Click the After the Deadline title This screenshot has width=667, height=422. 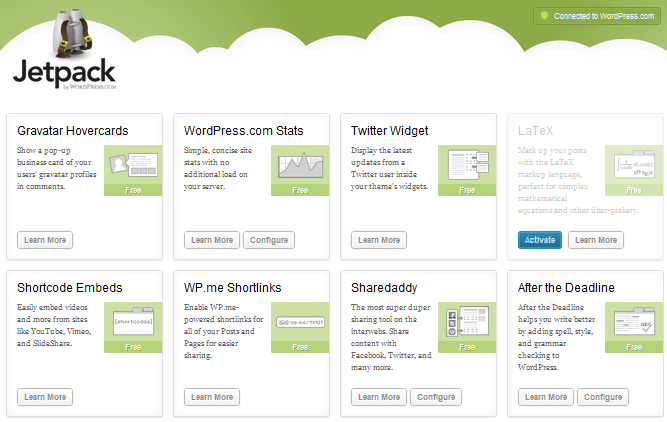(566, 288)
